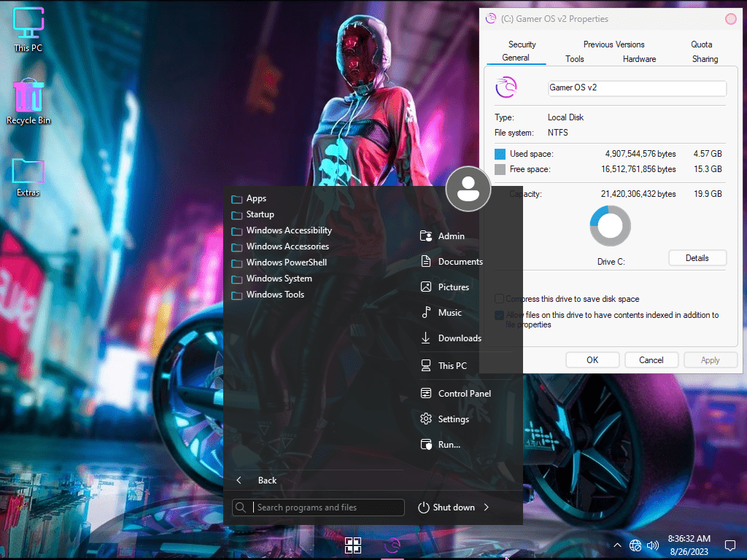Click the gray Free space swatch
747x560 pixels.
[500, 169]
